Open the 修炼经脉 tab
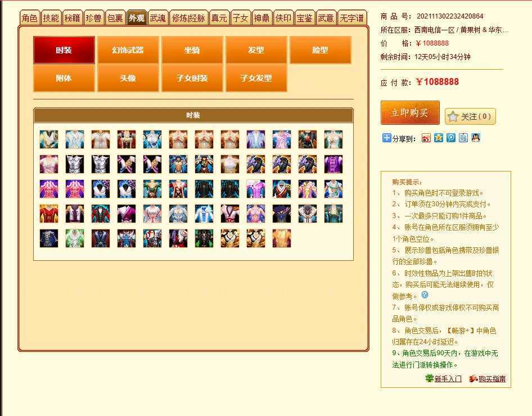Viewport: 532px width, 416px height. tap(188, 17)
